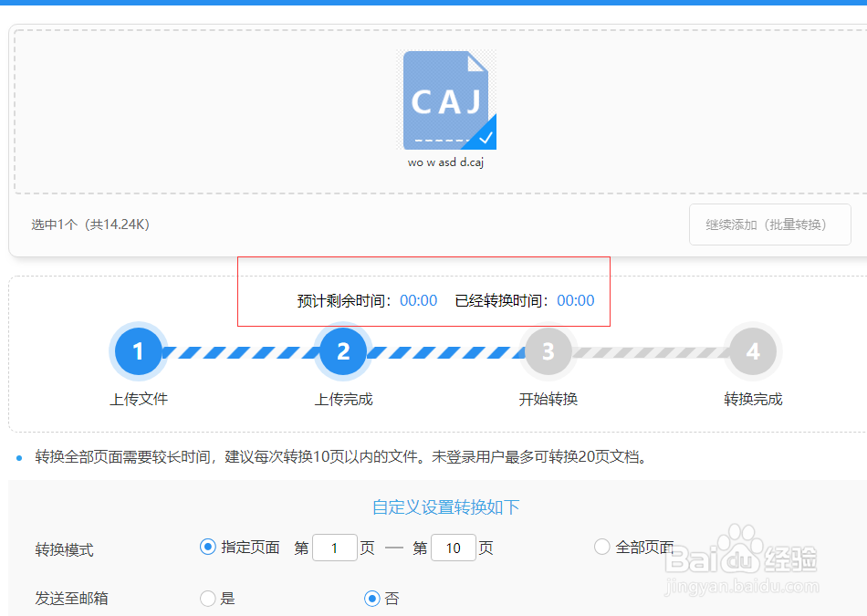This screenshot has width=867, height=616.
Task: Switch to 全部页面 conversion mode
Action: click(601, 547)
